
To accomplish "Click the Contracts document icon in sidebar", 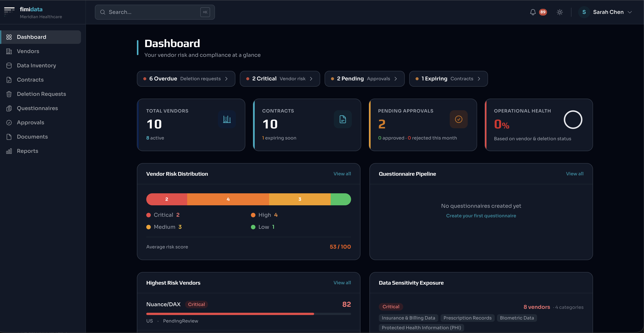I will tap(9, 80).
